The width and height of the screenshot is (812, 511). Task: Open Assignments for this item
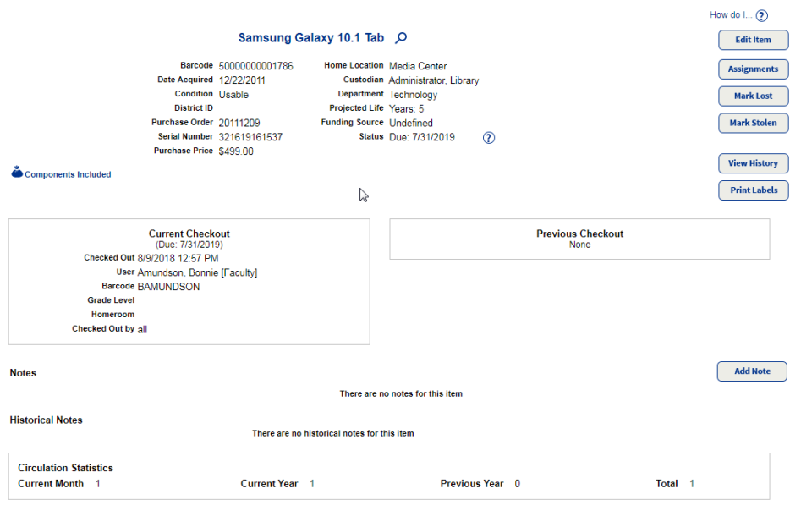753,69
